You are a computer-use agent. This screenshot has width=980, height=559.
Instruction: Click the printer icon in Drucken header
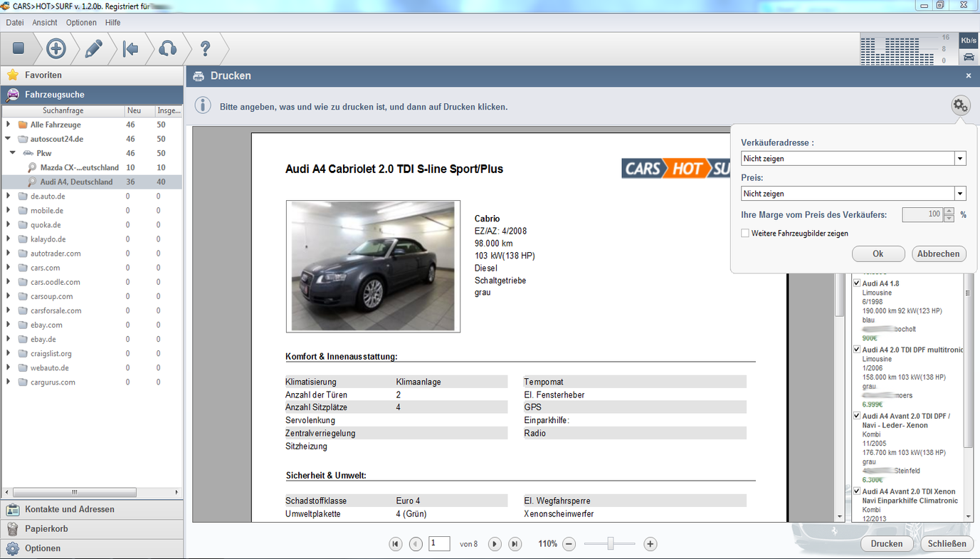point(198,76)
